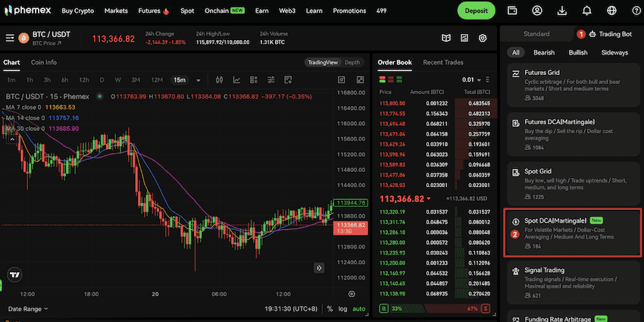Open the Futures DCA(Martingale) card
Screen dimensions: 644x322
tap(574, 134)
